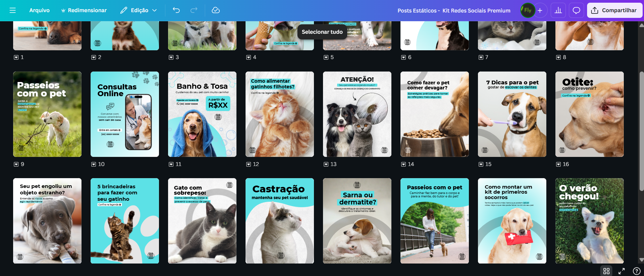
Task: Select Seu pet engoliu um objeto thumbnail
Action: click(47, 221)
